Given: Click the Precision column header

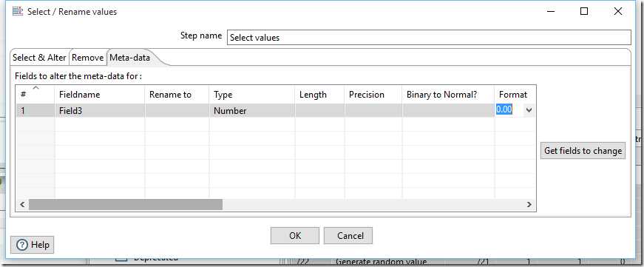Looking at the screenshot, I should pos(373,95).
